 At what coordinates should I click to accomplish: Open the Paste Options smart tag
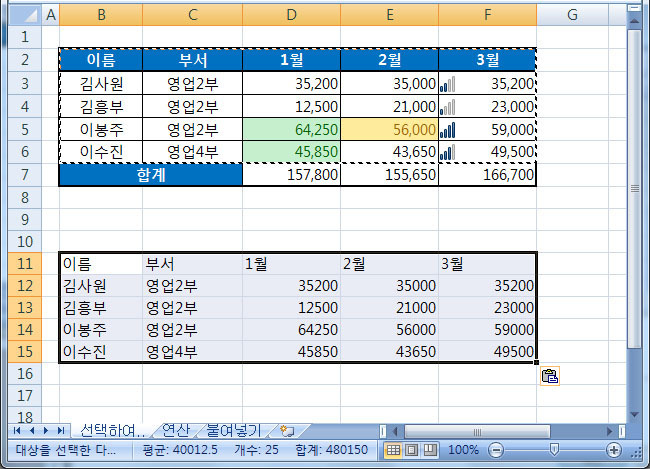tap(550, 376)
